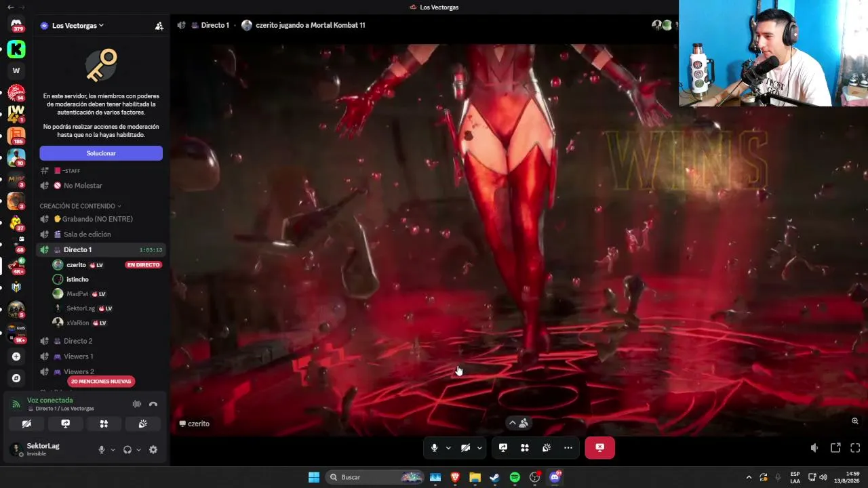
Task: Click the 20 MENCIONES NUEVAS pill
Action: coord(101,382)
